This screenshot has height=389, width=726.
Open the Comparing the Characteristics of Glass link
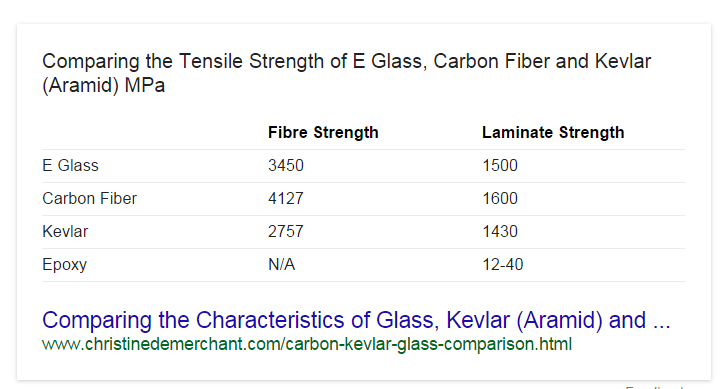[x=356, y=320]
